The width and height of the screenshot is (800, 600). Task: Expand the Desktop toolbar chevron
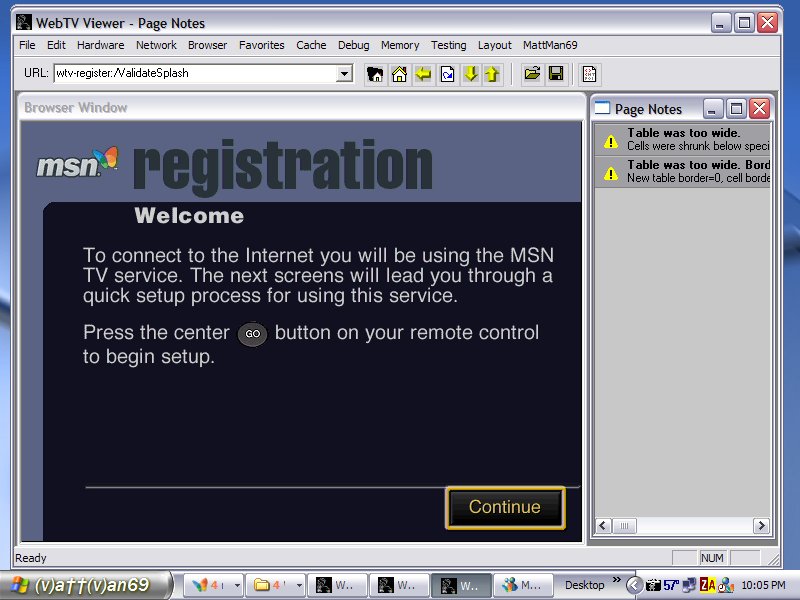617,580
